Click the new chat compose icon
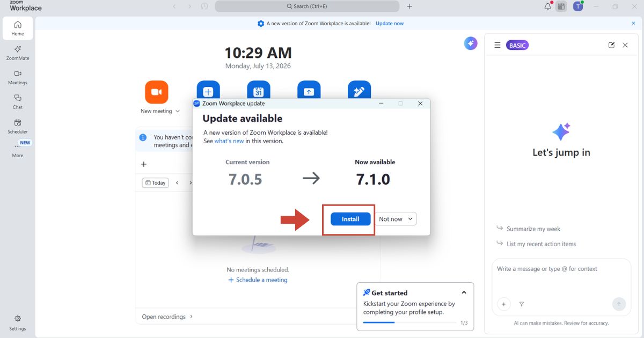This screenshot has width=644, height=338. 611,45
